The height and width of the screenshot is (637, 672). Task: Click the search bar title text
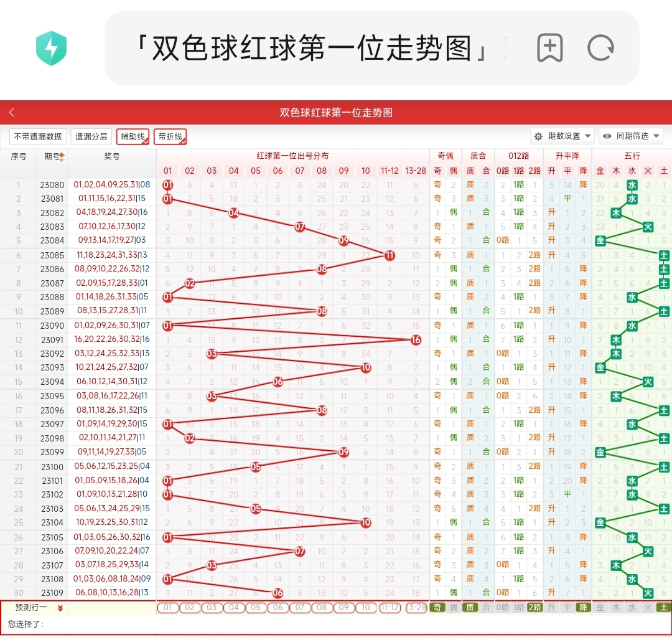point(312,48)
